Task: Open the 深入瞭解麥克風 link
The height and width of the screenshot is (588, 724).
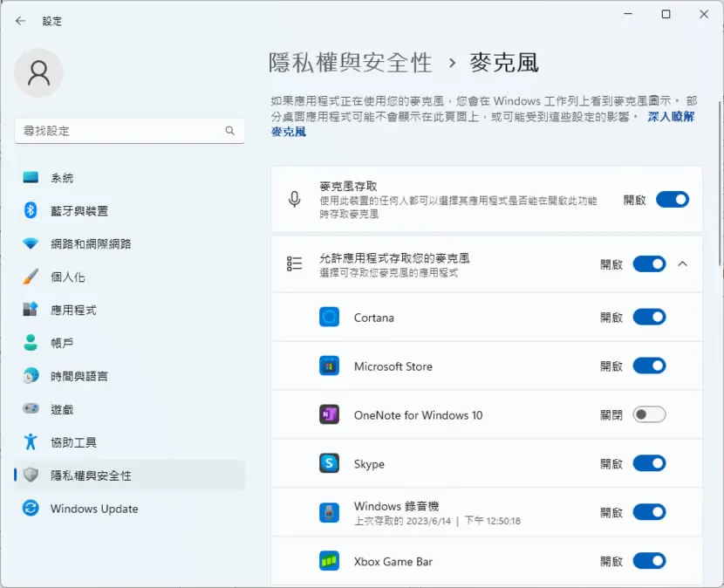Action: pos(671,116)
